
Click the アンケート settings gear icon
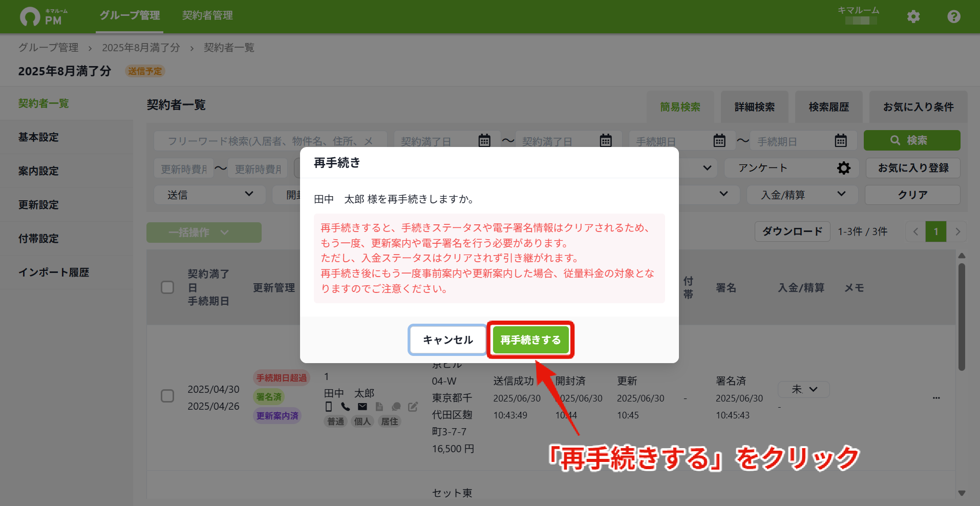click(844, 168)
